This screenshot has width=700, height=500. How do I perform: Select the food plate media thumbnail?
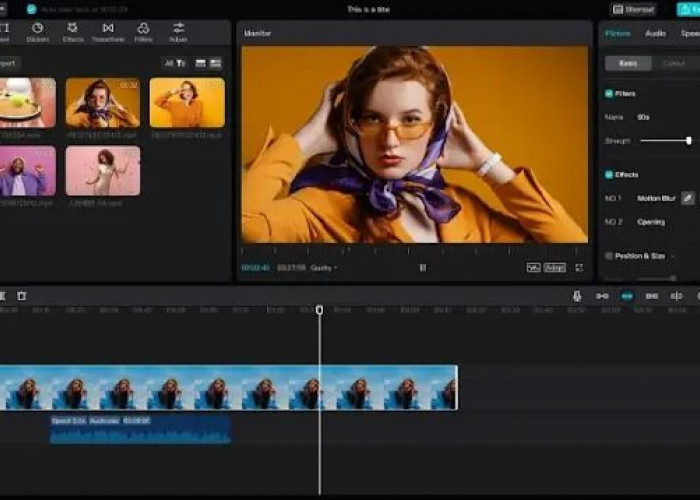click(x=28, y=103)
